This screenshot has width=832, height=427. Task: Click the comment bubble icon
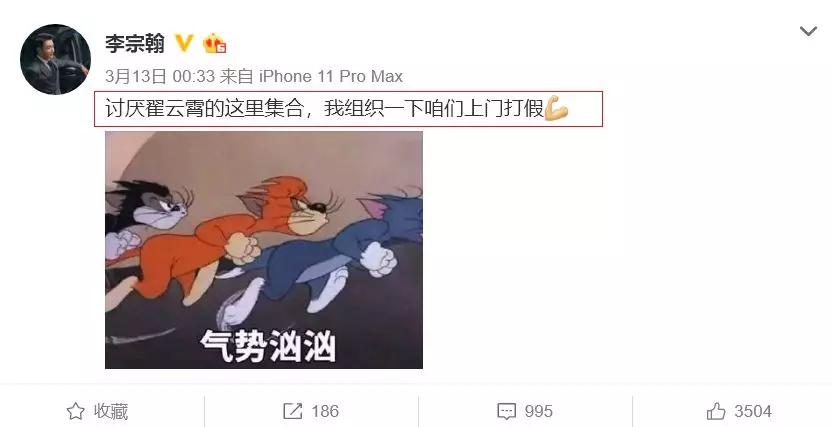pos(506,411)
